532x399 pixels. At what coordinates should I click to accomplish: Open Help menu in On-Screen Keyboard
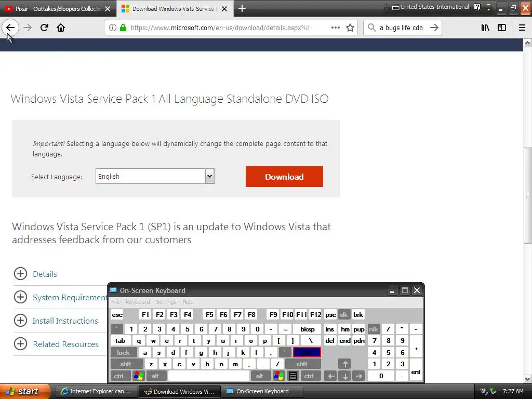click(x=188, y=302)
